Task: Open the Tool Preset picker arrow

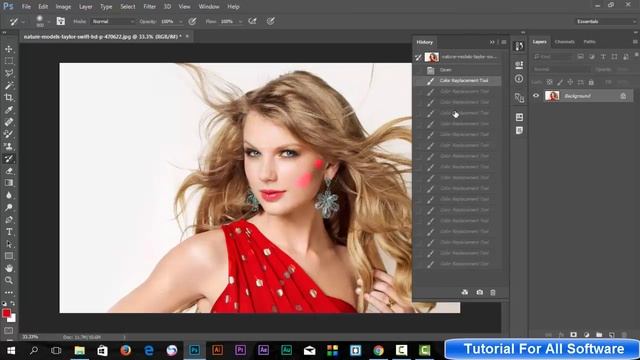Action: pos(23,22)
